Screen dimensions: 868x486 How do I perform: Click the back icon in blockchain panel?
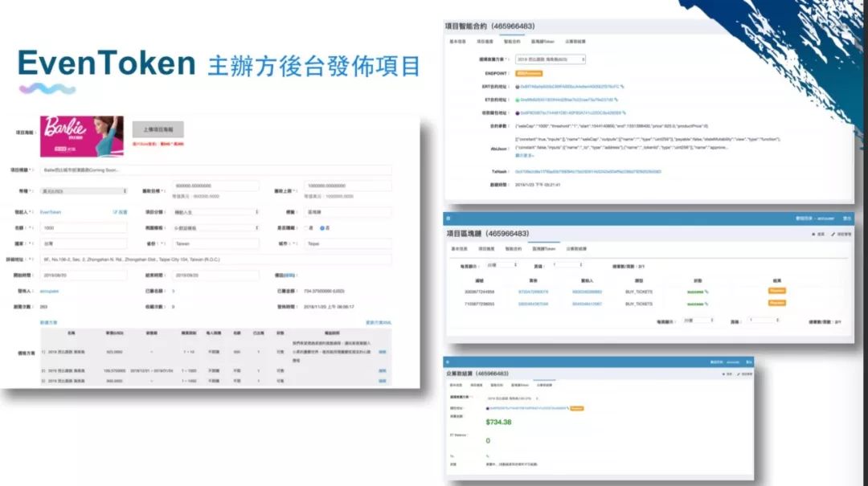813,234
